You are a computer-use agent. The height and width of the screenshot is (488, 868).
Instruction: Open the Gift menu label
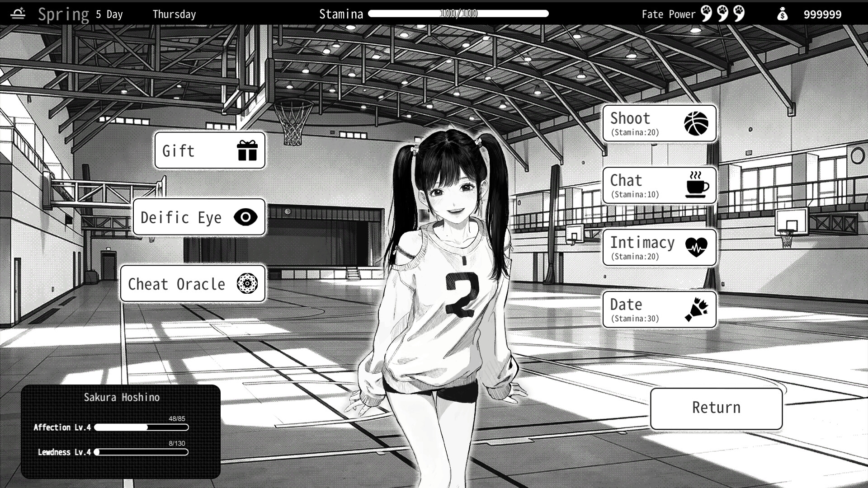179,151
